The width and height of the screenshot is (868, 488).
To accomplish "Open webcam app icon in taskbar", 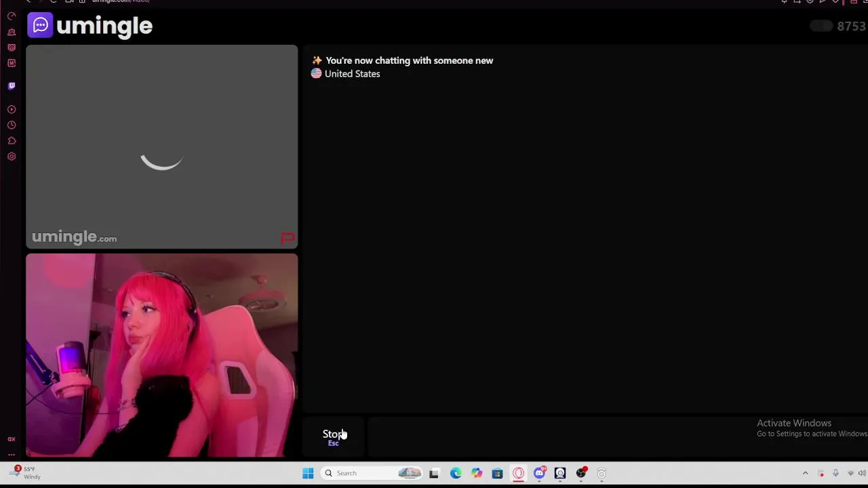I will coord(560,473).
